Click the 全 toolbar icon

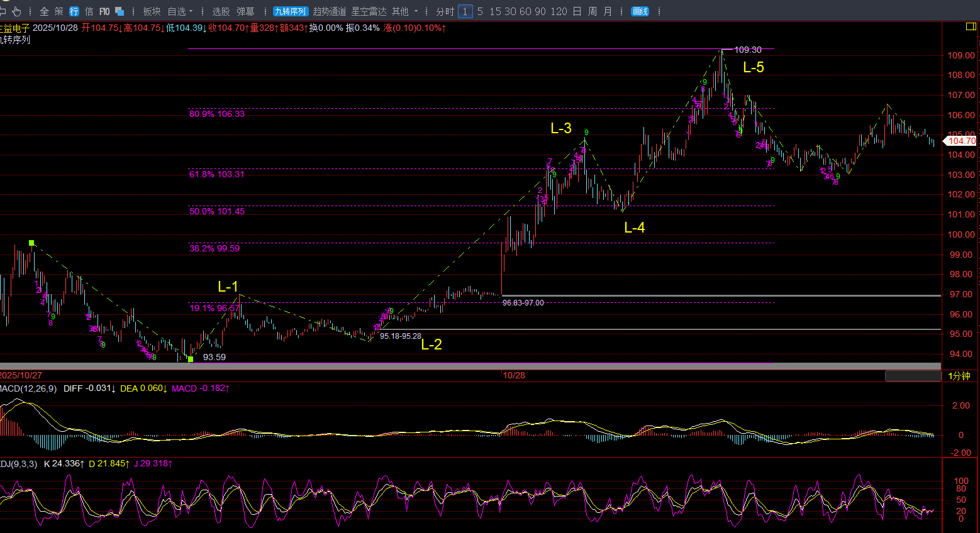44,11
